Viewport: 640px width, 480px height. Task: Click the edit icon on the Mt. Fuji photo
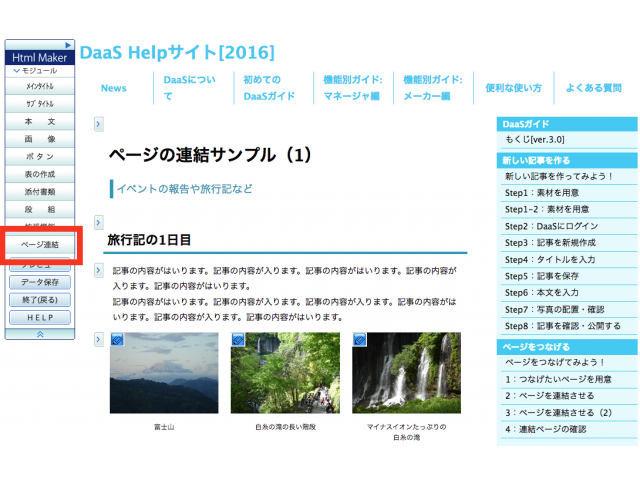pos(116,340)
